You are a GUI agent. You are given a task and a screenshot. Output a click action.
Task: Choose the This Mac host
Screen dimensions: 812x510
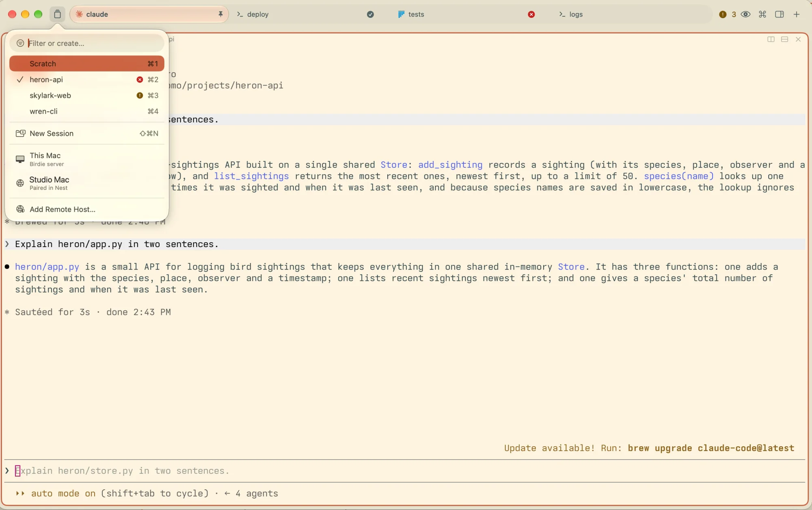pos(87,159)
